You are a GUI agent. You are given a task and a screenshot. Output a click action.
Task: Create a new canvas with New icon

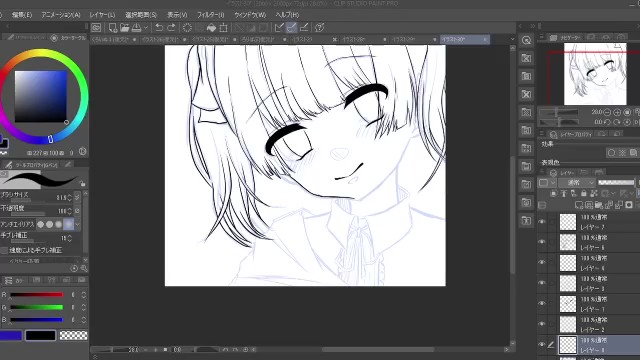coord(113,28)
